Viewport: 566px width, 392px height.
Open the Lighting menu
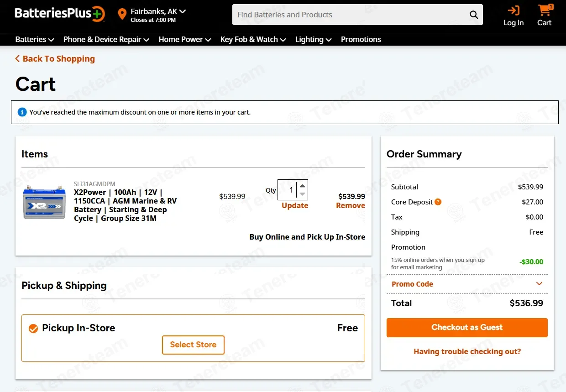[314, 39]
